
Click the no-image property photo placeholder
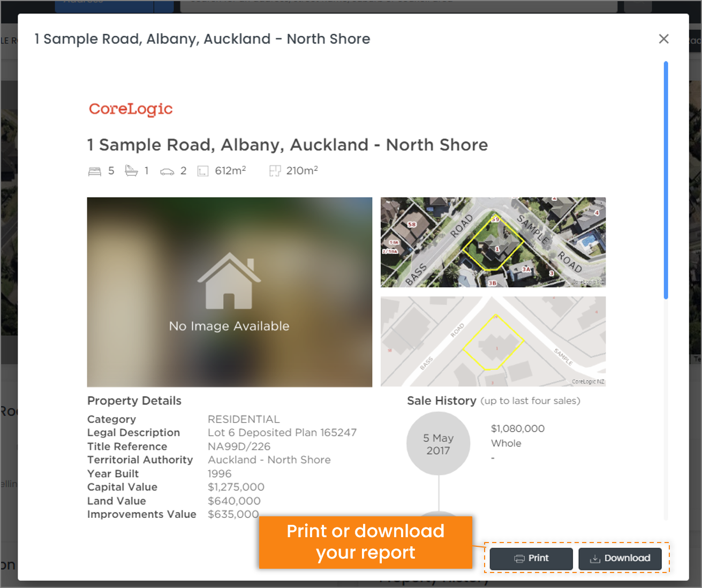click(230, 292)
